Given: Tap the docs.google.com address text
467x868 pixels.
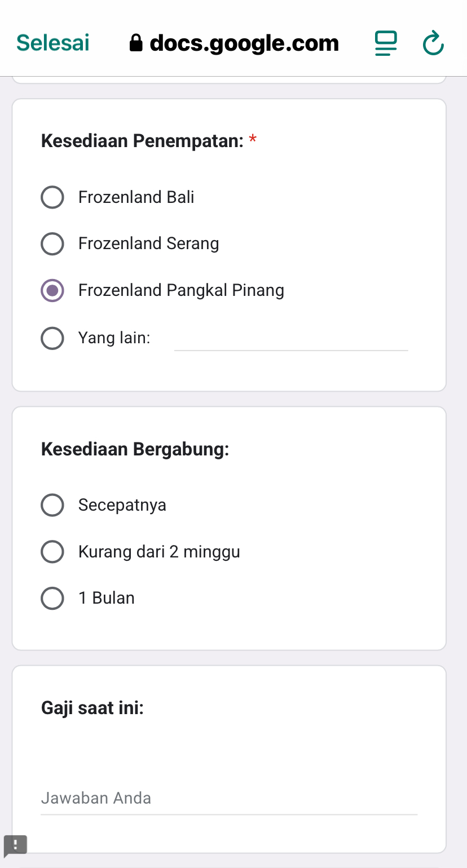Looking at the screenshot, I should tap(244, 43).
